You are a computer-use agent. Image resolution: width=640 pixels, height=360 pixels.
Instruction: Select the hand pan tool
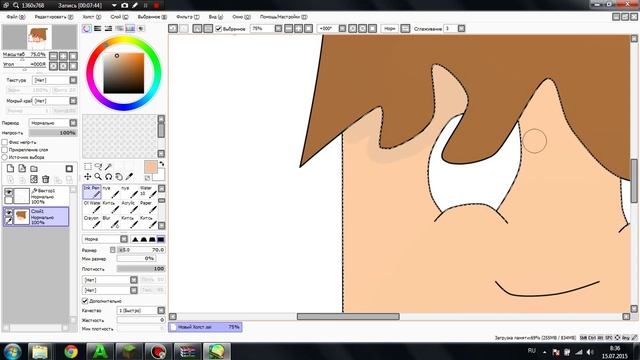click(119, 176)
